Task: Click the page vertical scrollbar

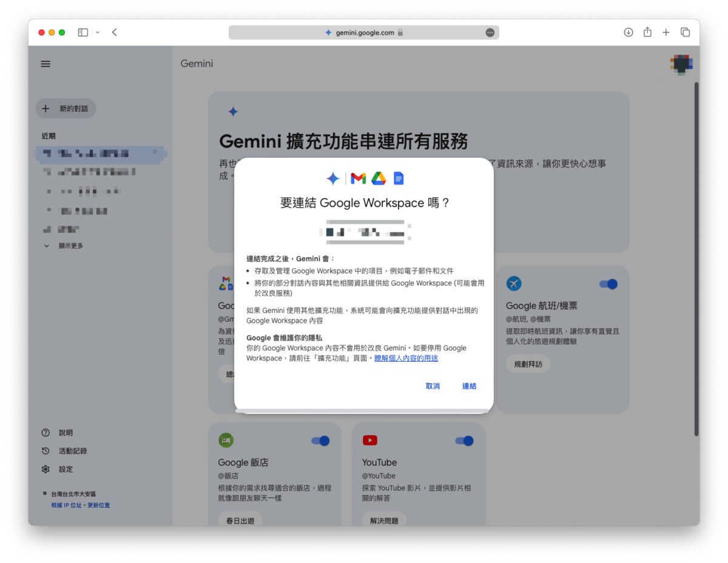Action: point(696,259)
